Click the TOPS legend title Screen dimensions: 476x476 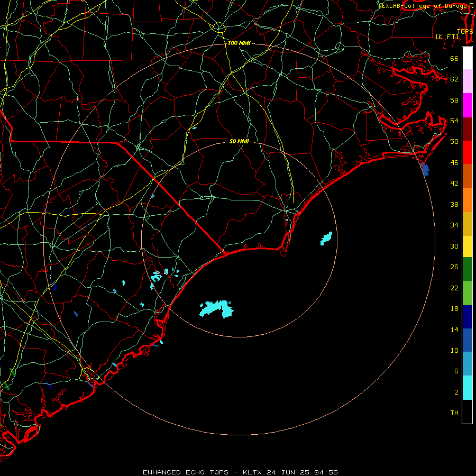(465, 31)
